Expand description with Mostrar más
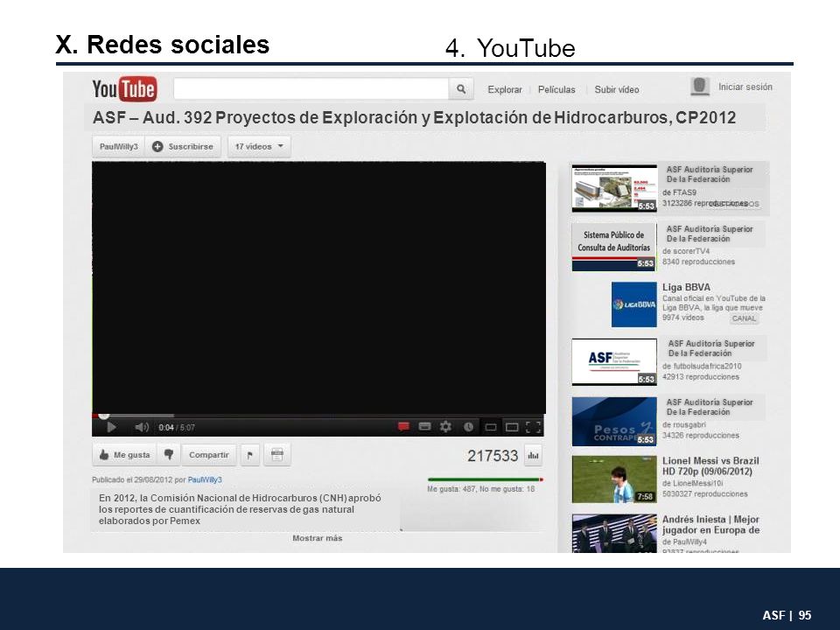Image resolution: width=840 pixels, height=630 pixels. coord(317,538)
